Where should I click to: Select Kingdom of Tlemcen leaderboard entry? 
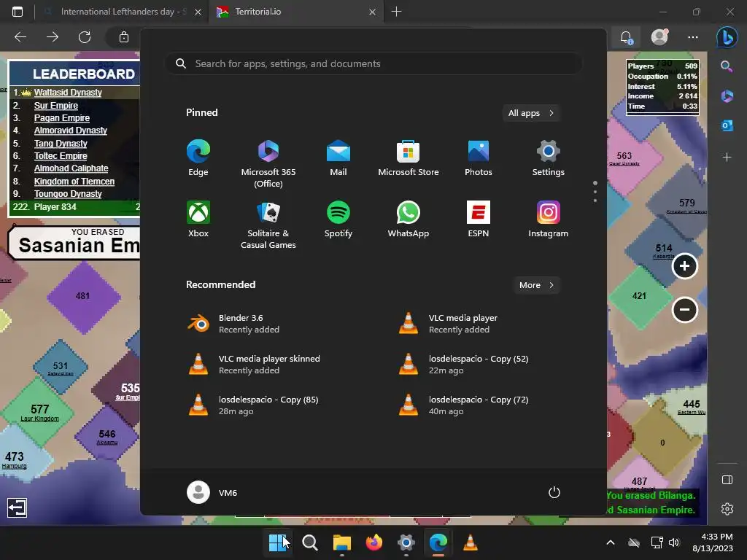click(74, 182)
